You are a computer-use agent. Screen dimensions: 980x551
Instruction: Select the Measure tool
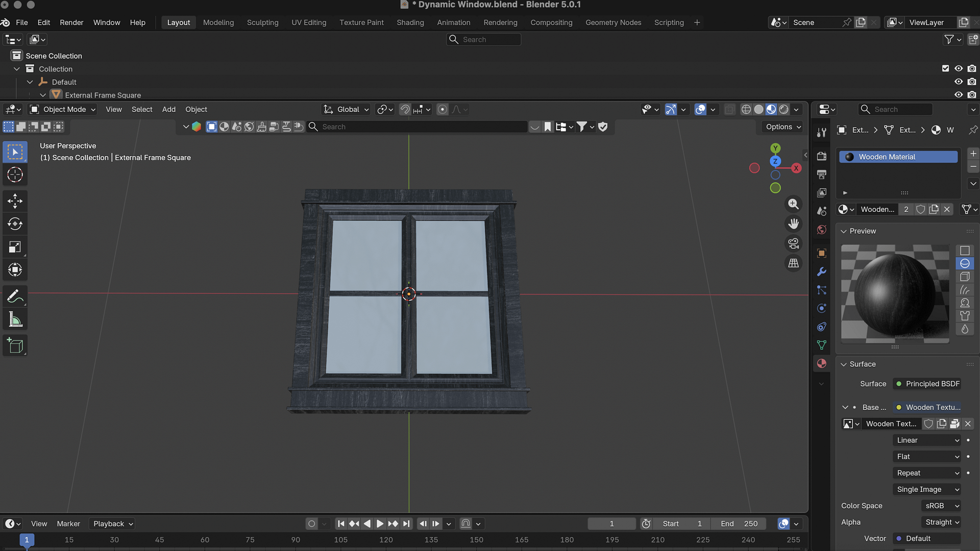tap(15, 320)
